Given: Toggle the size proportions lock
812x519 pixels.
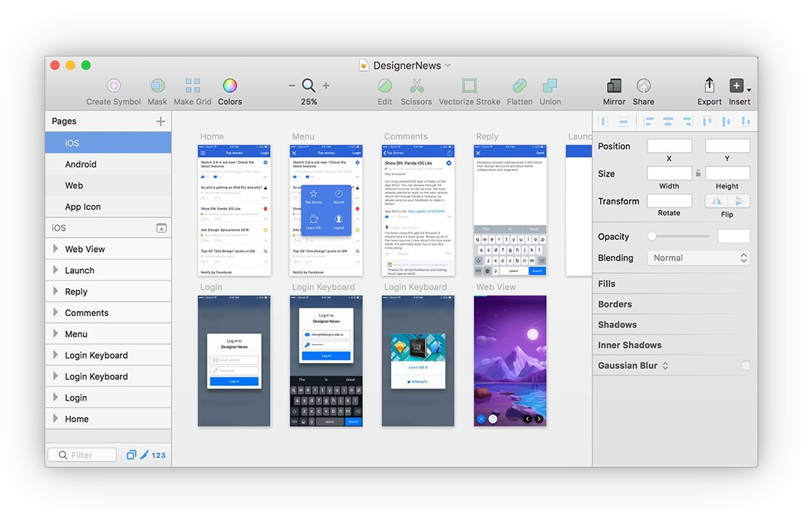Looking at the screenshot, I should tap(699, 174).
